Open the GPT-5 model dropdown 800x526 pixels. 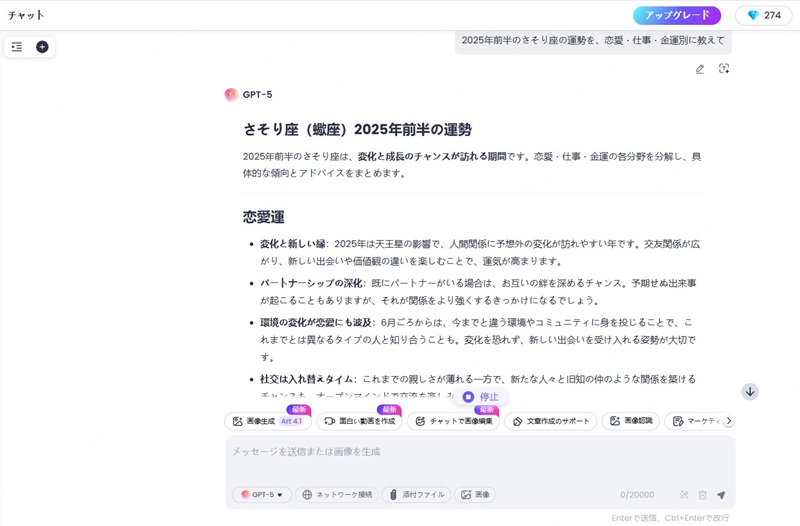tap(262, 495)
